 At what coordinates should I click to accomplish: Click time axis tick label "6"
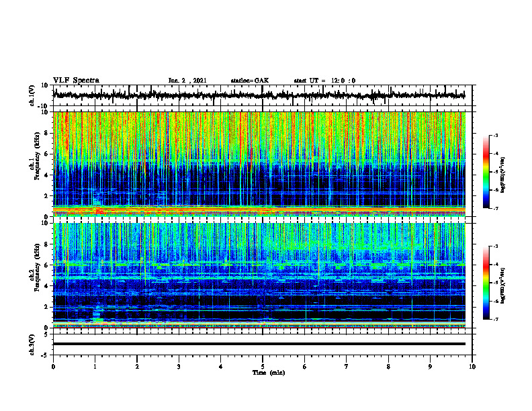305,367
